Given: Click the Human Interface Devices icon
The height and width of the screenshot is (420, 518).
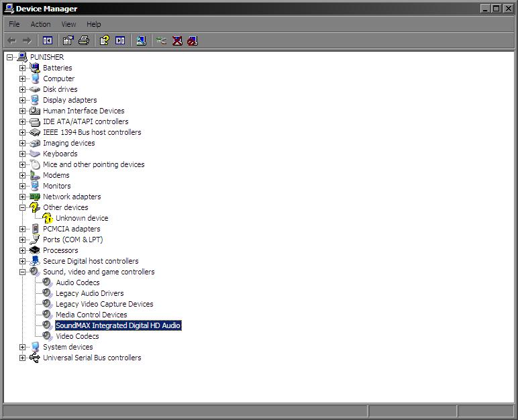Looking at the screenshot, I should coord(35,111).
